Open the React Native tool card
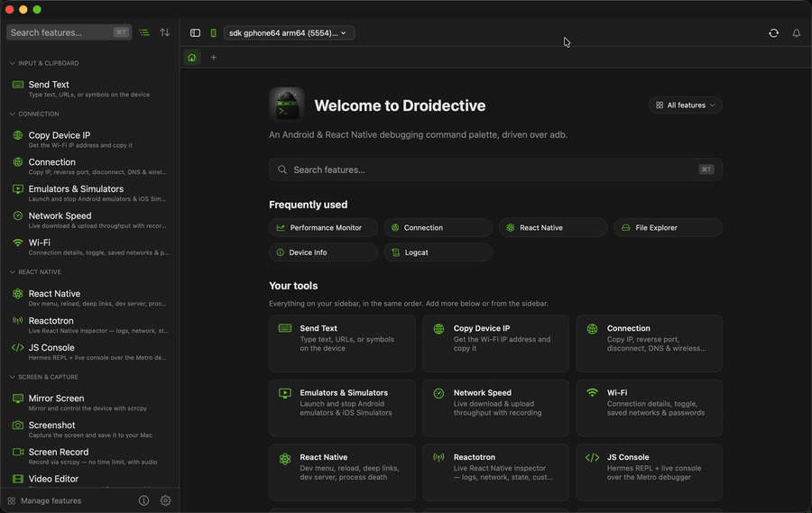The image size is (812, 513). 342,472
